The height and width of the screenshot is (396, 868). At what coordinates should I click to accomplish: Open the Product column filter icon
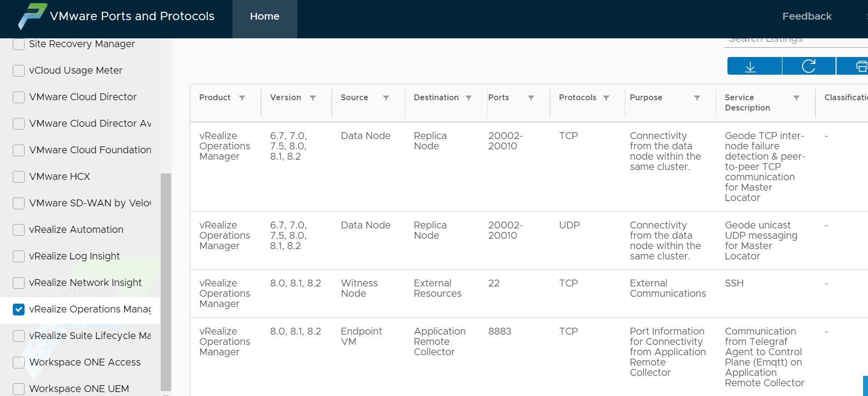(242, 98)
